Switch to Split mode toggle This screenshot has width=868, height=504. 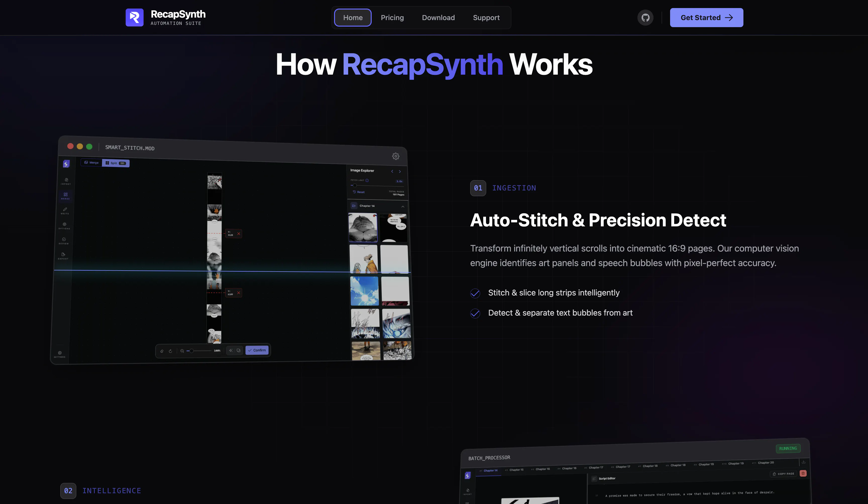[x=116, y=163]
